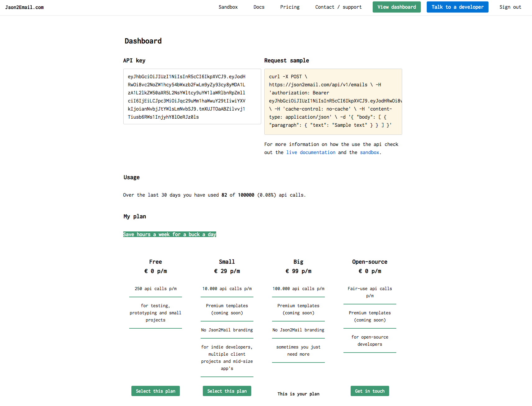The width and height of the screenshot is (532, 406).
Task: Open the live documentation link
Action: 311,152
